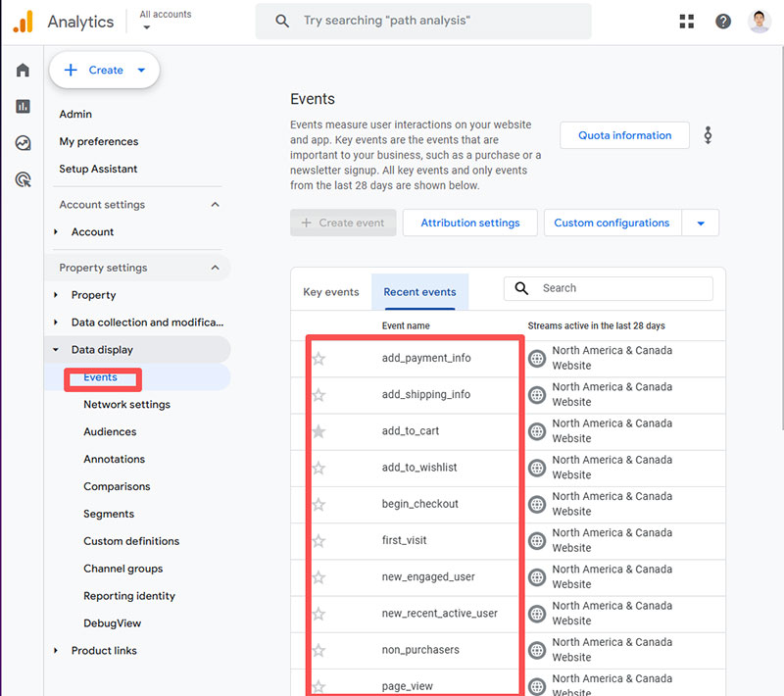Switch to the Key events tab
Viewport: 784px width, 696px height.
point(331,292)
